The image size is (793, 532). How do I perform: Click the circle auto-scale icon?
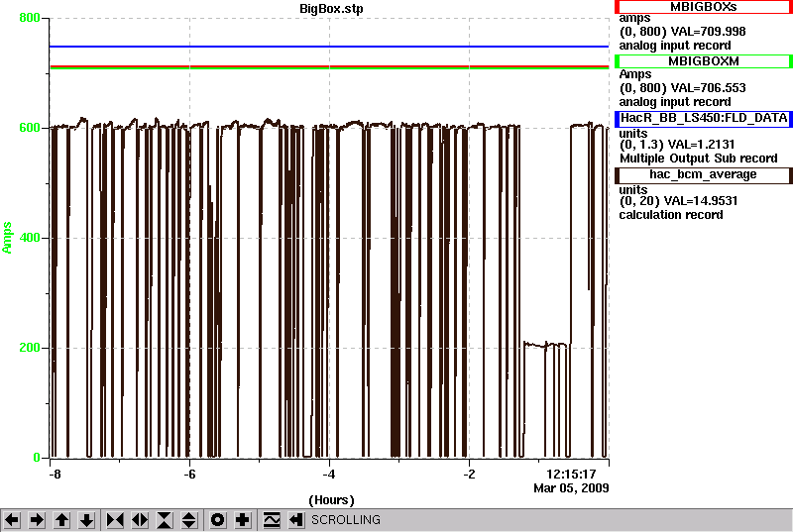point(218,520)
